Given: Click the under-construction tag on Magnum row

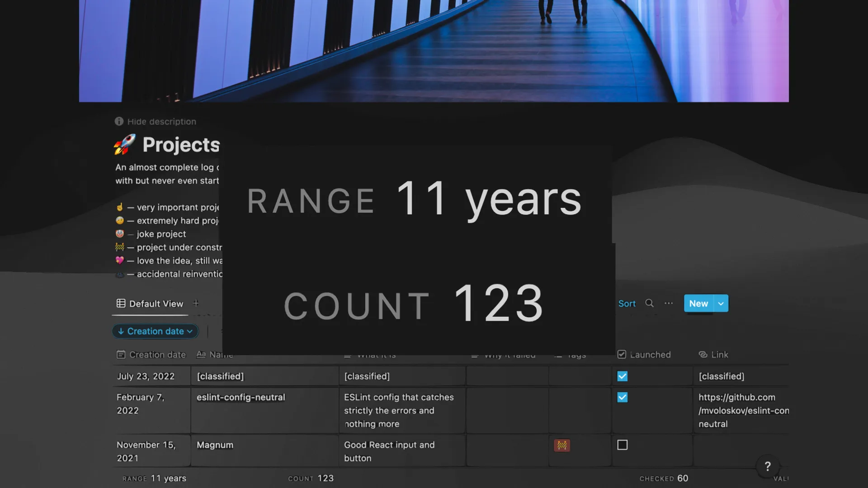Looking at the screenshot, I should [562, 446].
